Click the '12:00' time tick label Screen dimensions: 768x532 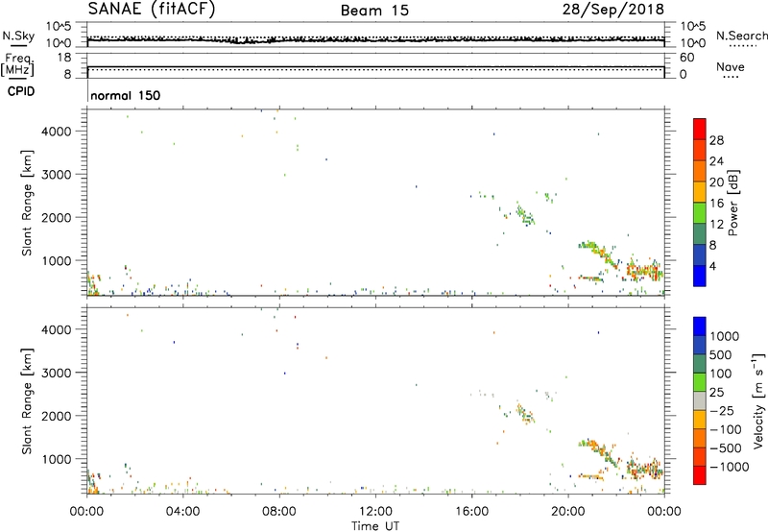[x=375, y=512]
